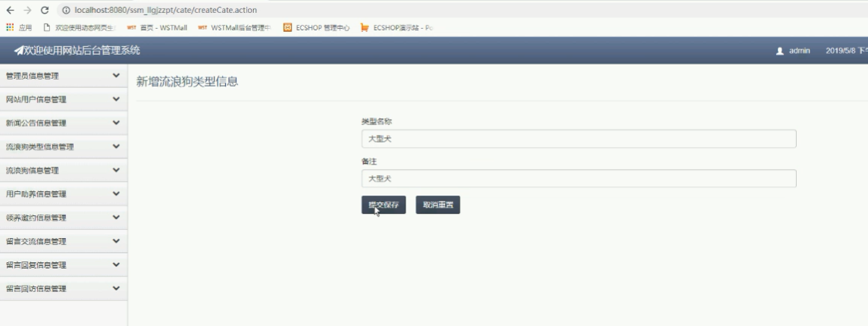Open the WSTMall后台管理中 bookmark
This screenshot has width=868, height=326.
[234, 28]
